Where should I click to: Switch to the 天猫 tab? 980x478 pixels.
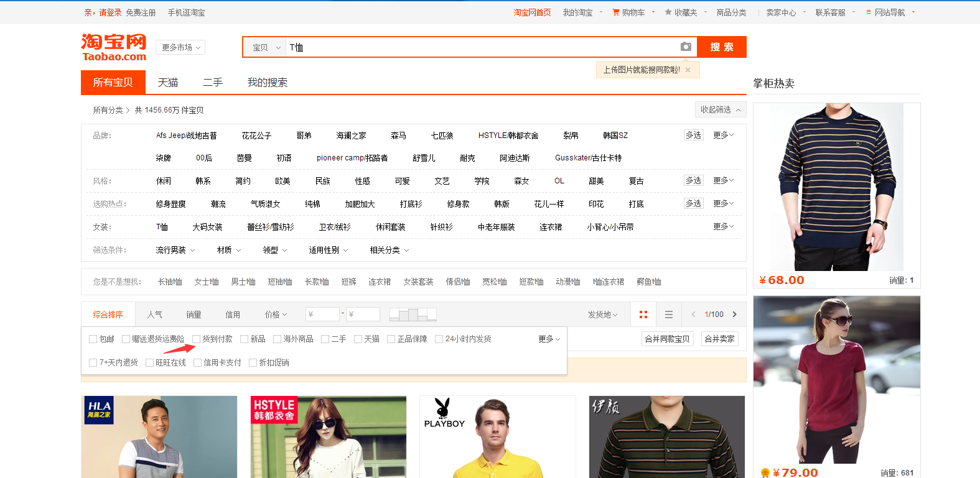[x=168, y=82]
